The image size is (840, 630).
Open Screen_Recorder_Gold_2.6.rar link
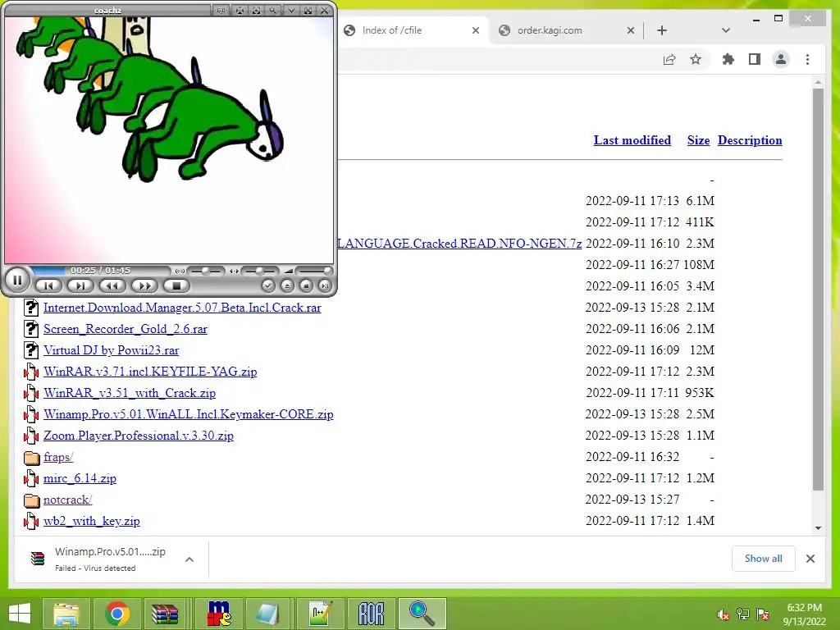click(x=126, y=329)
